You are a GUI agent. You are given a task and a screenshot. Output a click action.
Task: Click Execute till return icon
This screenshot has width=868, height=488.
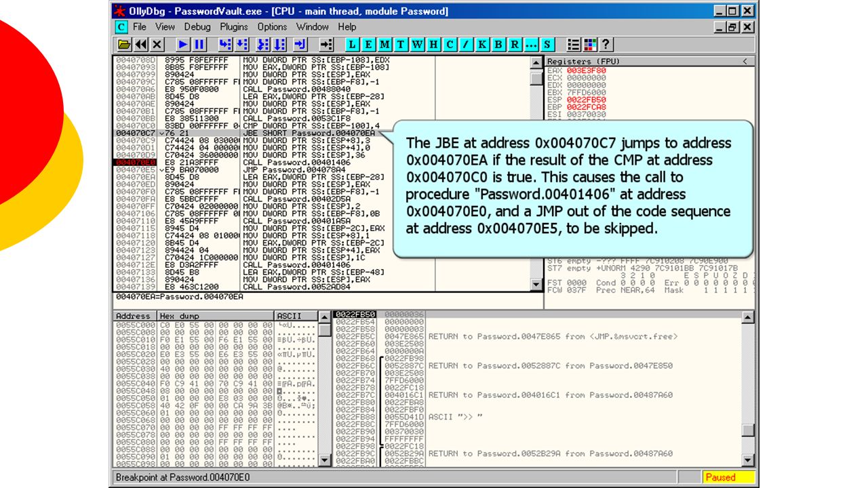point(300,45)
